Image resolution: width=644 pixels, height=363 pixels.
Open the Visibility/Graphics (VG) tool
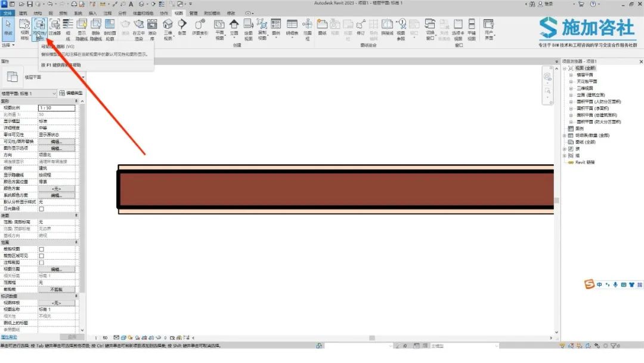click(x=39, y=27)
